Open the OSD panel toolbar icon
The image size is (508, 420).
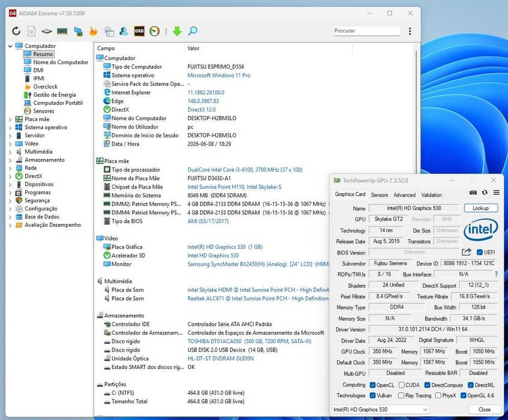(139, 31)
